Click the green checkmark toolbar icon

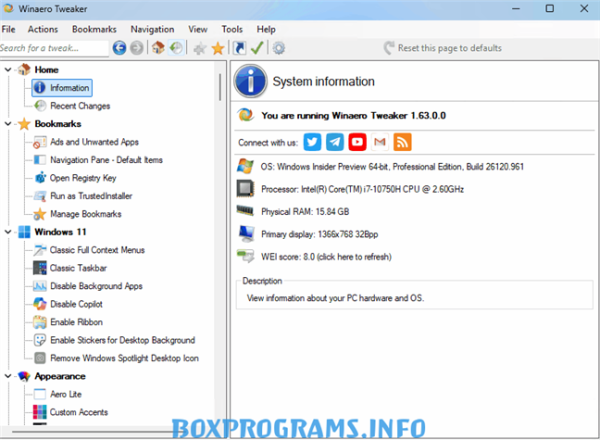(x=258, y=48)
